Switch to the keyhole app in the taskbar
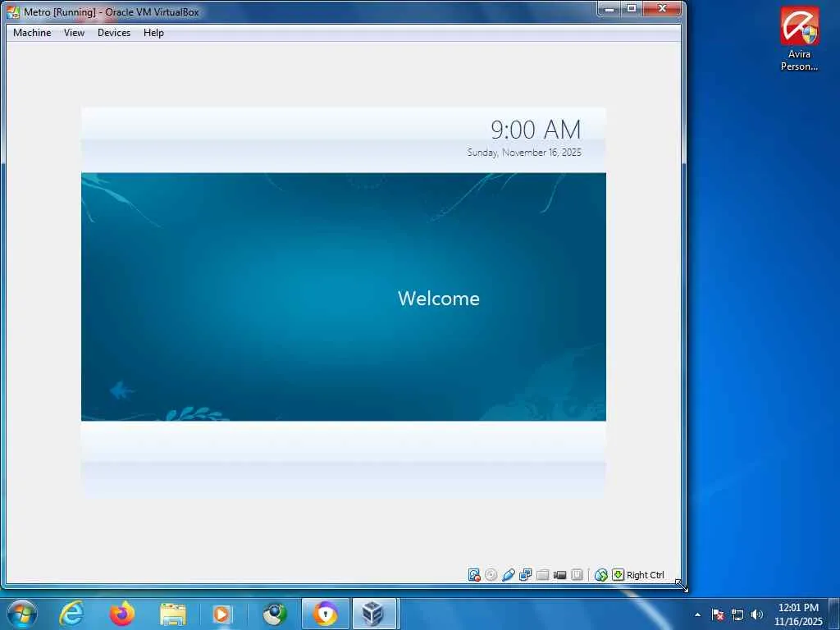 coord(325,614)
